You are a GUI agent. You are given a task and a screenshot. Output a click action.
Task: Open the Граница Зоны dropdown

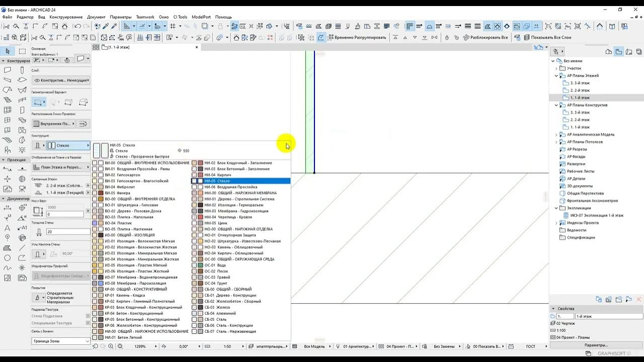(x=60, y=341)
